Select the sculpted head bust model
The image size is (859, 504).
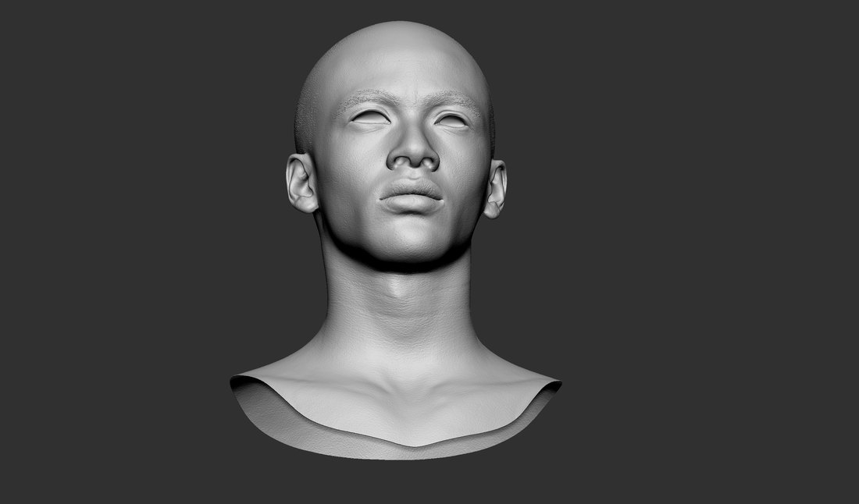click(x=396, y=241)
